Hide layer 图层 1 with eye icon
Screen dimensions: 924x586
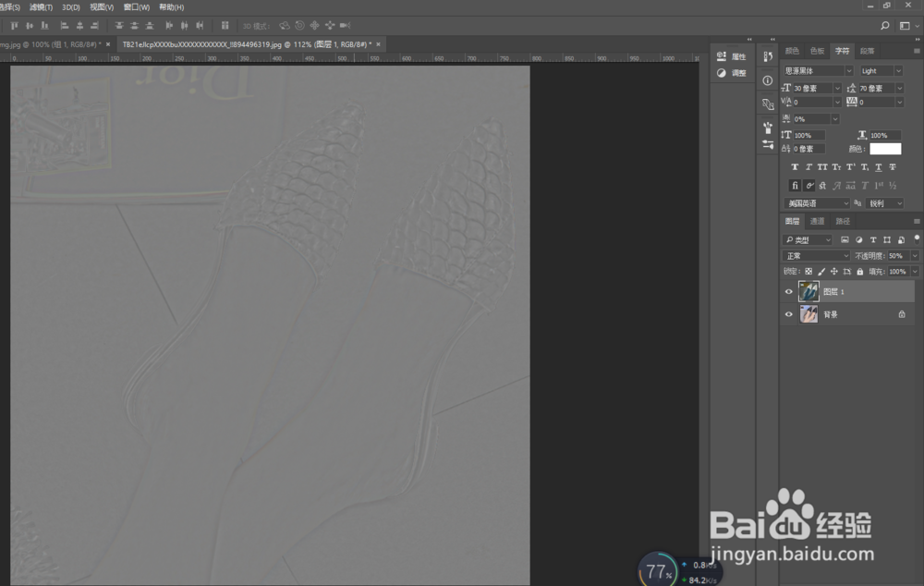pyautogui.click(x=789, y=292)
